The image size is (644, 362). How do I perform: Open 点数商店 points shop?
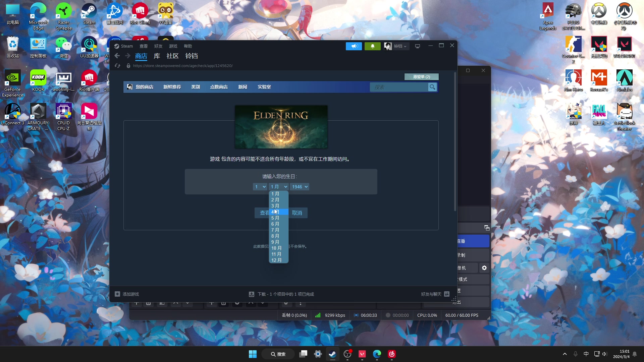(219, 87)
